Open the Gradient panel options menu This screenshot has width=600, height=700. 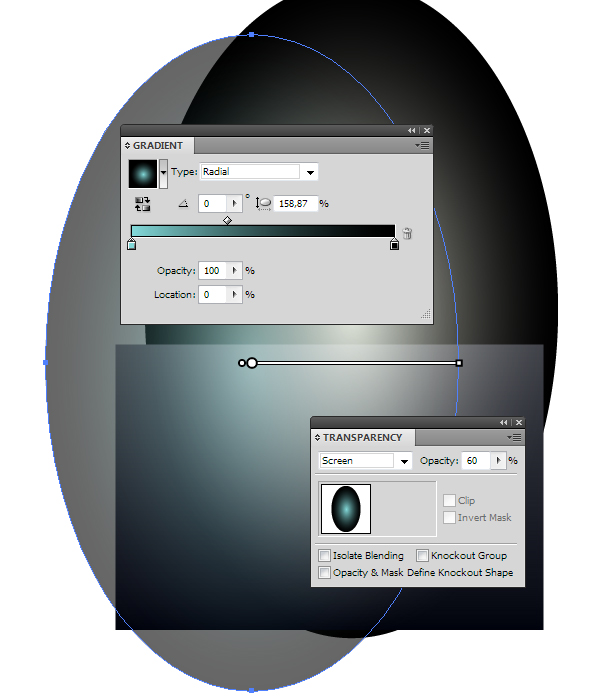click(x=422, y=146)
